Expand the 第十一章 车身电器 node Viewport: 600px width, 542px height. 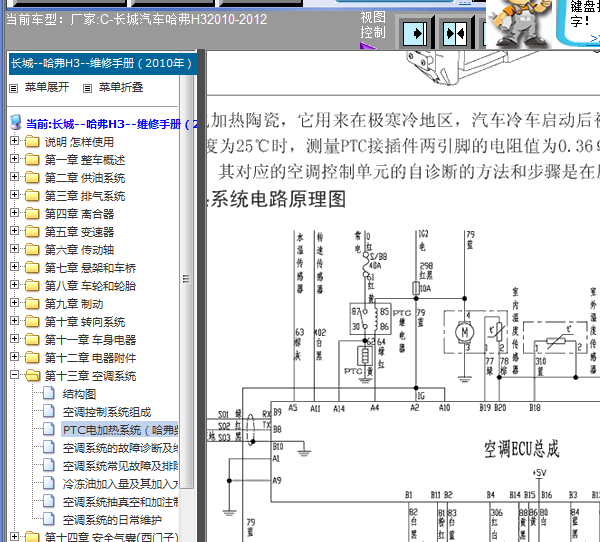tap(14, 339)
